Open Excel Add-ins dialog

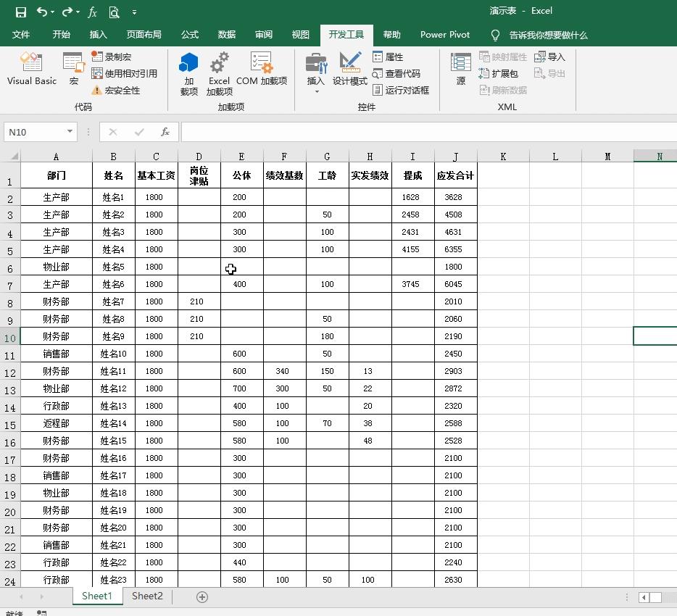click(x=219, y=73)
